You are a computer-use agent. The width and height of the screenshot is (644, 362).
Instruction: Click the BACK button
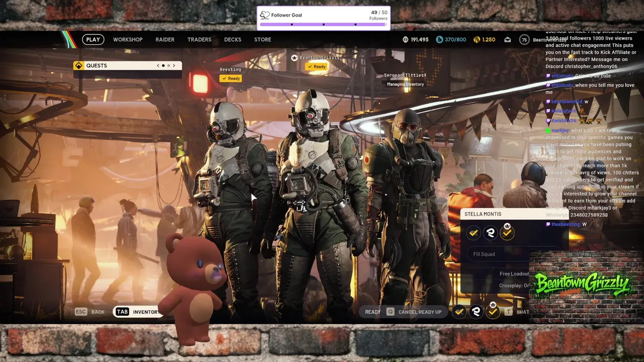[x=98, y=312]
